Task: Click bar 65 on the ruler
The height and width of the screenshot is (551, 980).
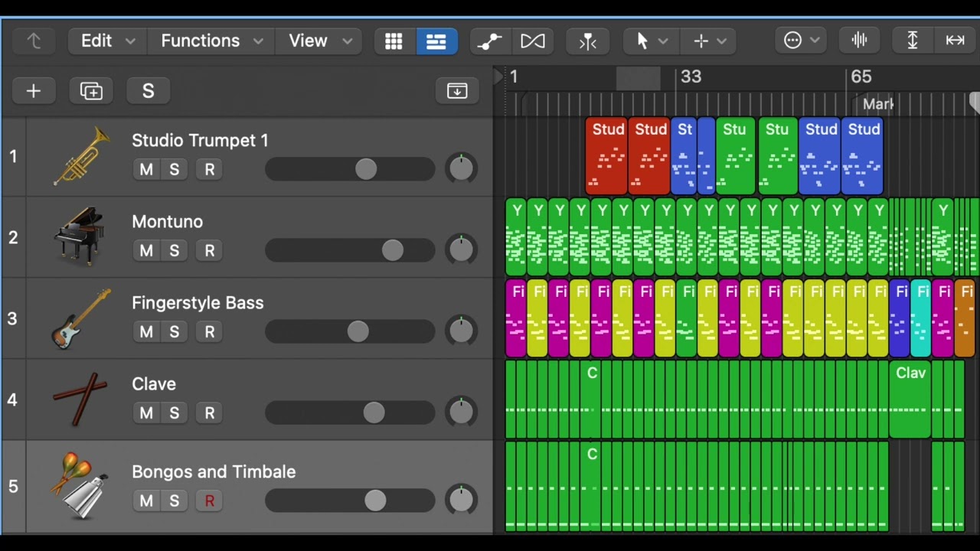Action: pos(861,77)
